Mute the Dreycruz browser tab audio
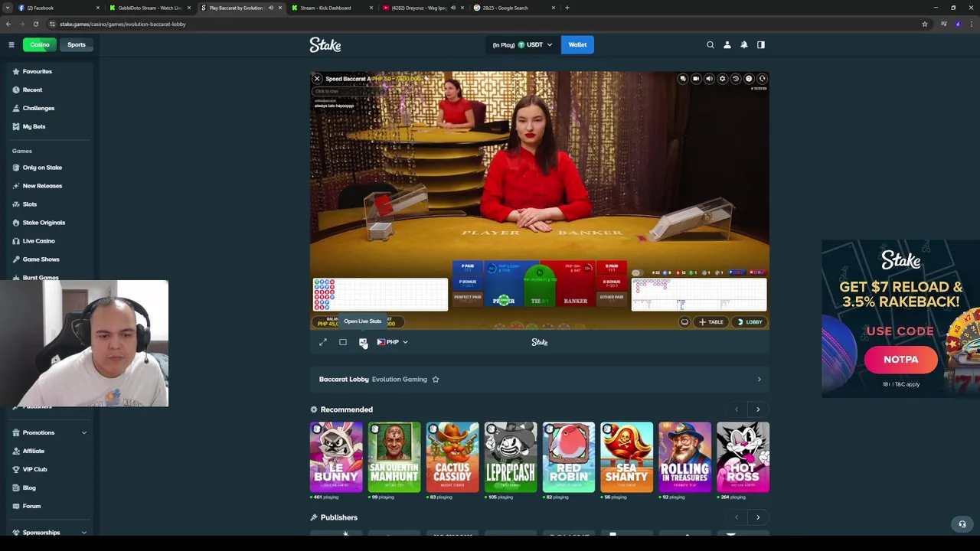The width and height of the screenshot is (980, 551). coord(452,8)
